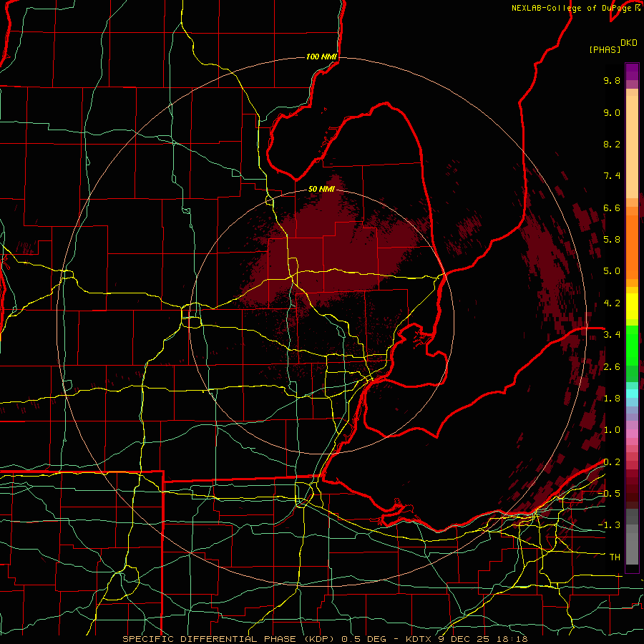644x644 pixels.
Task: Pick the cyan color bar segment
Action: coord(632,394)
